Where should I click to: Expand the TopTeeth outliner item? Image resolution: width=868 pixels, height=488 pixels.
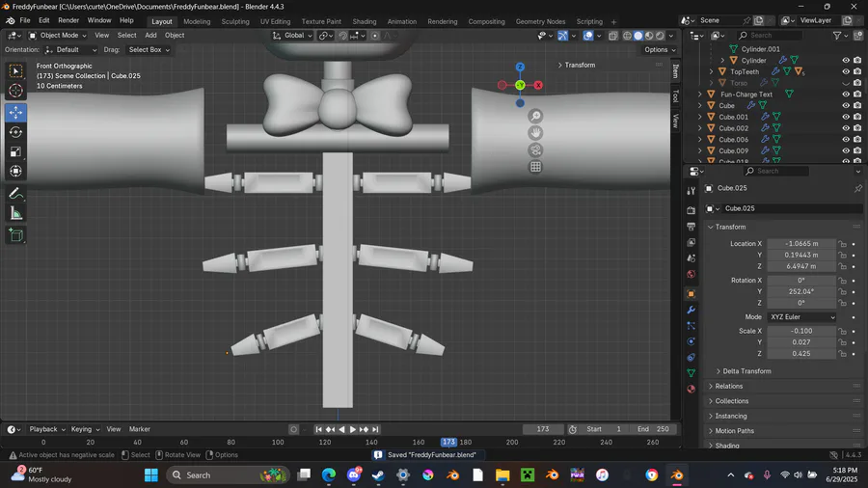[x=712, y=71]
